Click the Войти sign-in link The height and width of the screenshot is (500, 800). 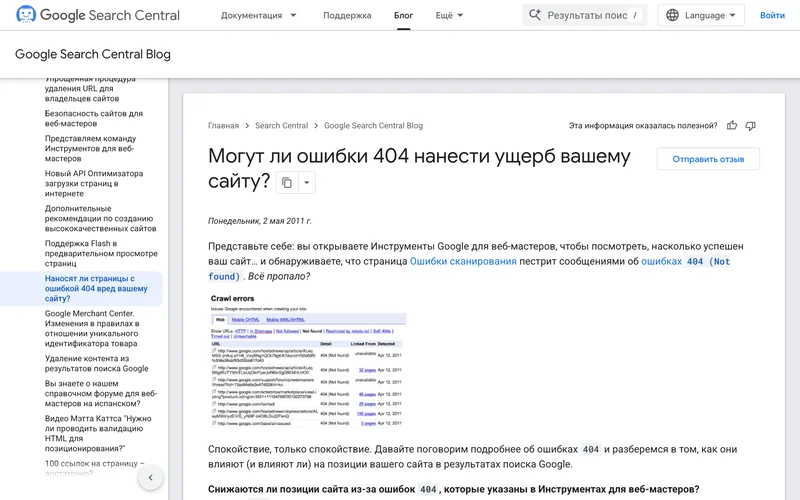(x=772, y=15)
